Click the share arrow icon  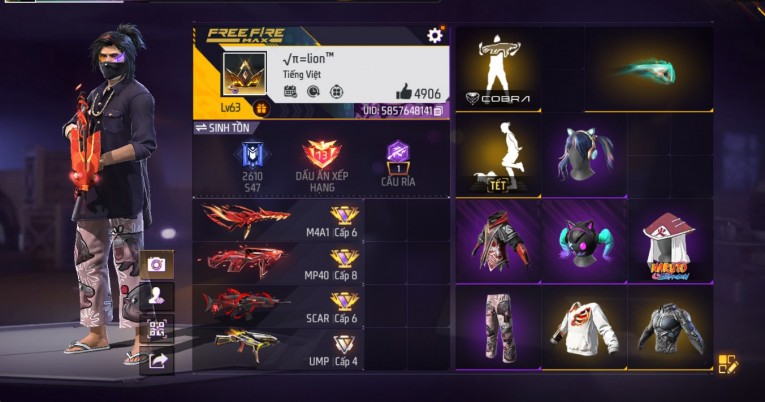[x=157, y=361]
